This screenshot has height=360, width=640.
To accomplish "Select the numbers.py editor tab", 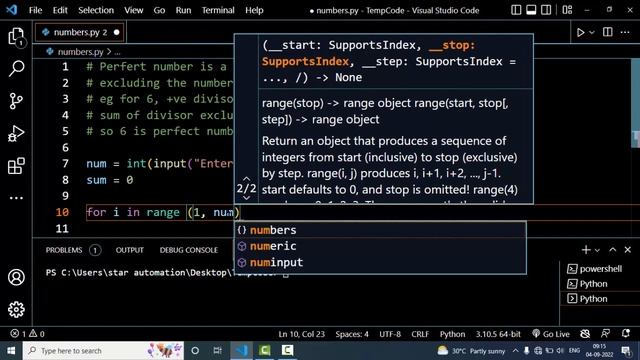I will click(80, 32).
